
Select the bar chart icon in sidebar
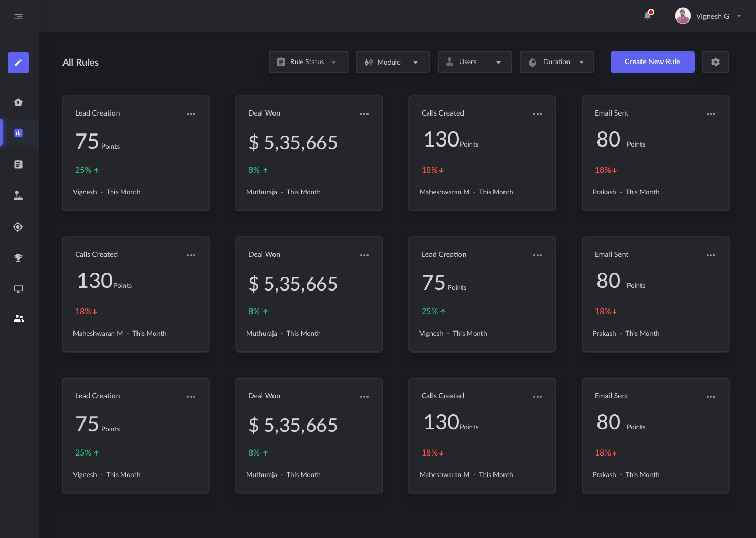tap(18, 133)
